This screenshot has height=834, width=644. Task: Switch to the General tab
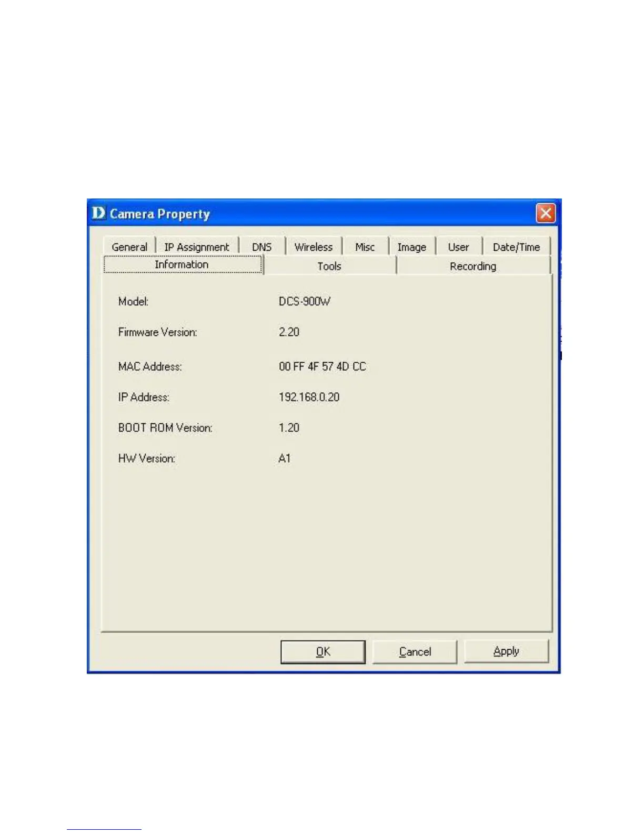(x=129, y=247)
